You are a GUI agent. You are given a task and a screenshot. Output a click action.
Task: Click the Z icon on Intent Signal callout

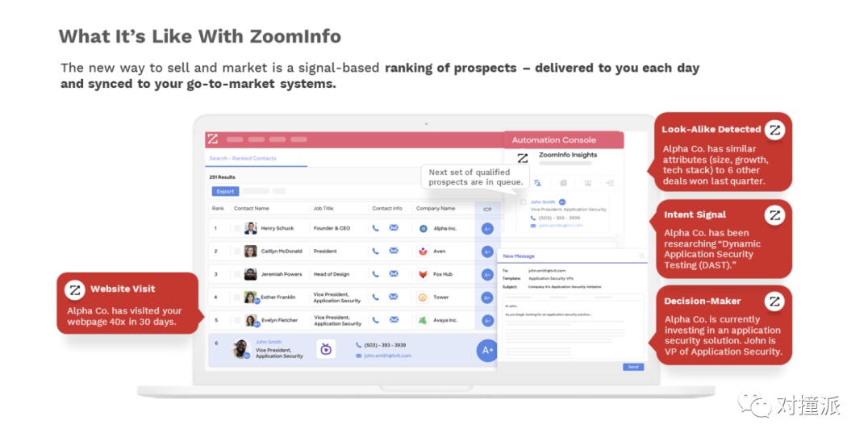coord(775,215)
